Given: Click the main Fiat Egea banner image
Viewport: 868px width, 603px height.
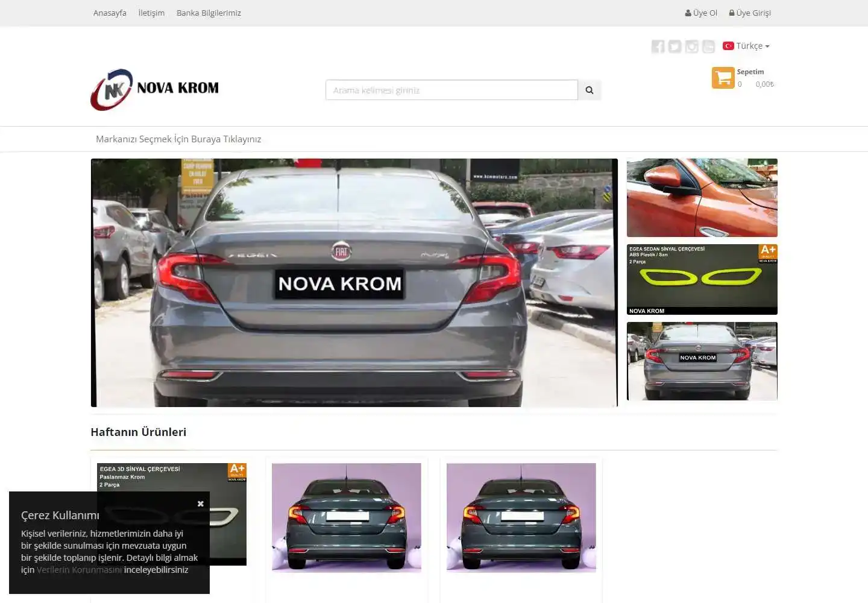Looking at the screenshot, I should click(x=354, y=283).
